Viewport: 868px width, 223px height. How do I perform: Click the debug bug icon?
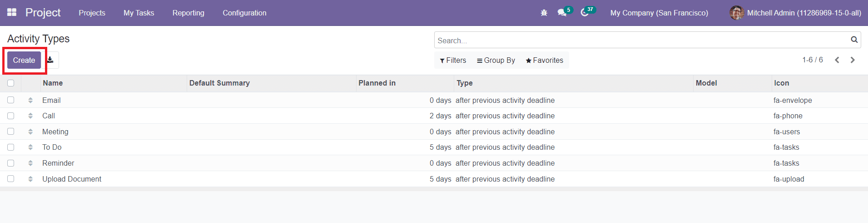[544, 13]
